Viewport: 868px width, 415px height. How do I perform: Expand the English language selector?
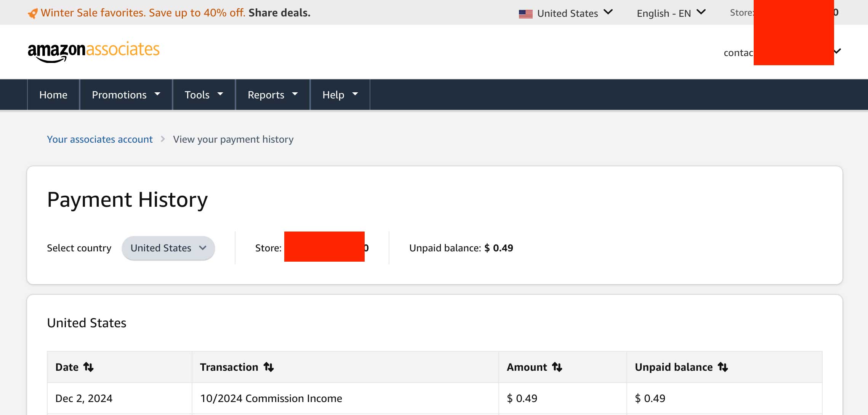(670, 12)
